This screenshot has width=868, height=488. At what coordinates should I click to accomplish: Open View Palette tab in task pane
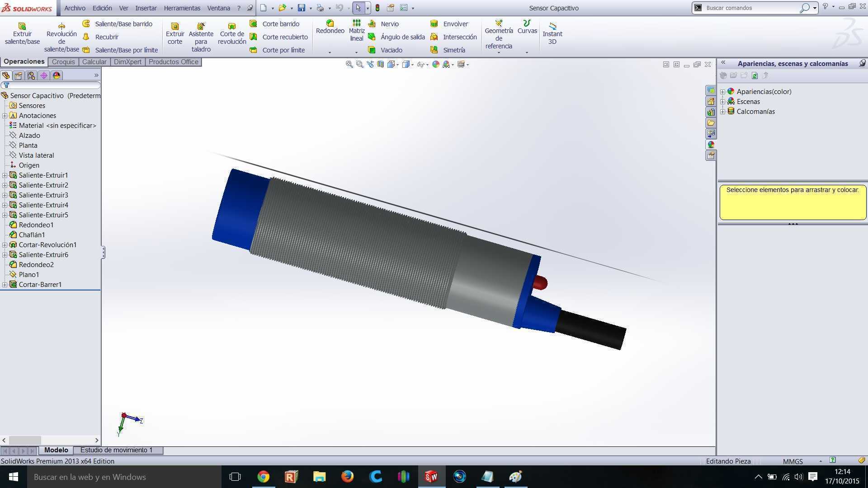click(711, 134)
